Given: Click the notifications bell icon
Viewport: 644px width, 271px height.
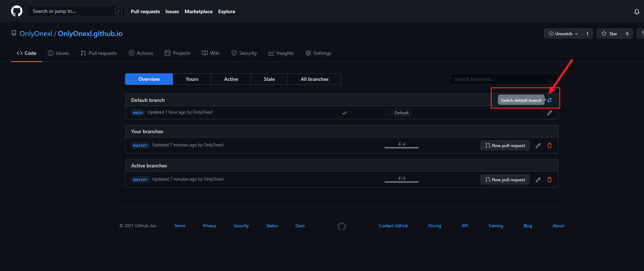Looking at the screenshot, I should click(637, 12).
